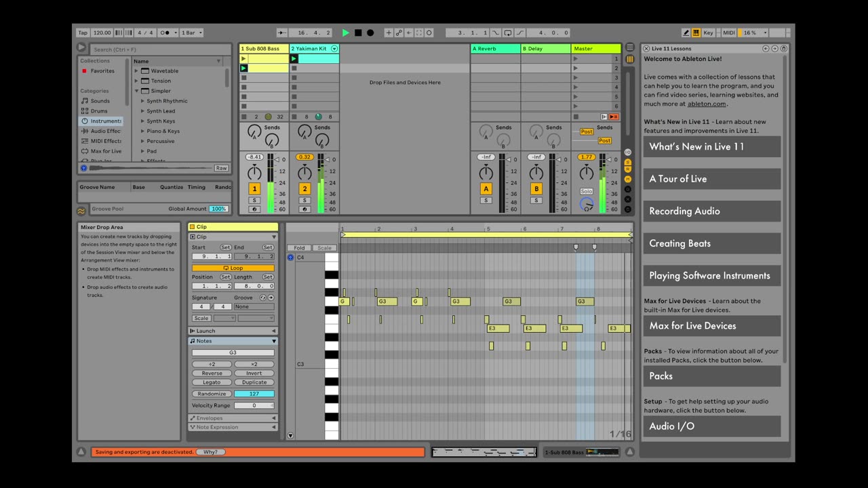The image size is (868, 488).
Task: Open the Drums category
Action: point(99,111)
